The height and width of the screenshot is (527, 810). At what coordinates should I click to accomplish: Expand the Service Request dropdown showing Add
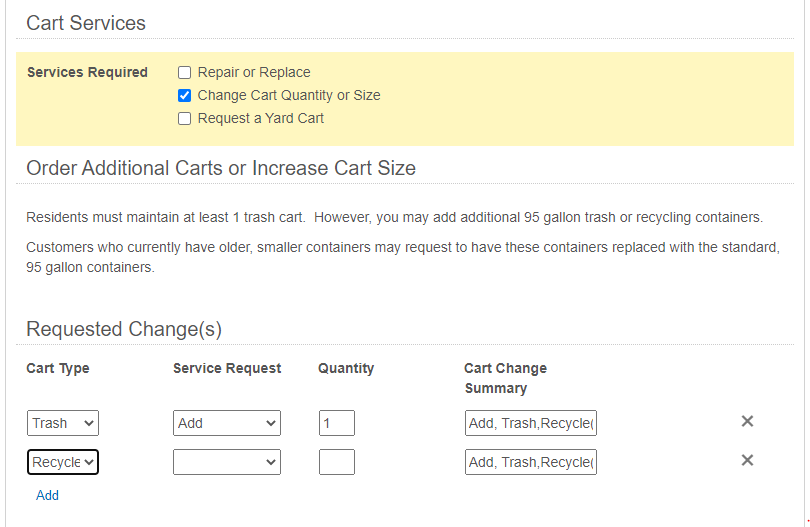(x=227, y=423)
